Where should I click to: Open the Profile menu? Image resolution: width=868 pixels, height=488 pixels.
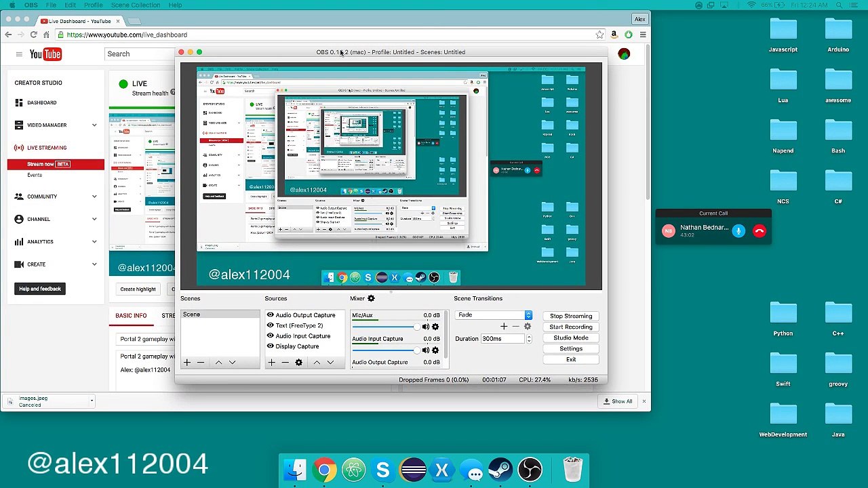coord(94,5)
